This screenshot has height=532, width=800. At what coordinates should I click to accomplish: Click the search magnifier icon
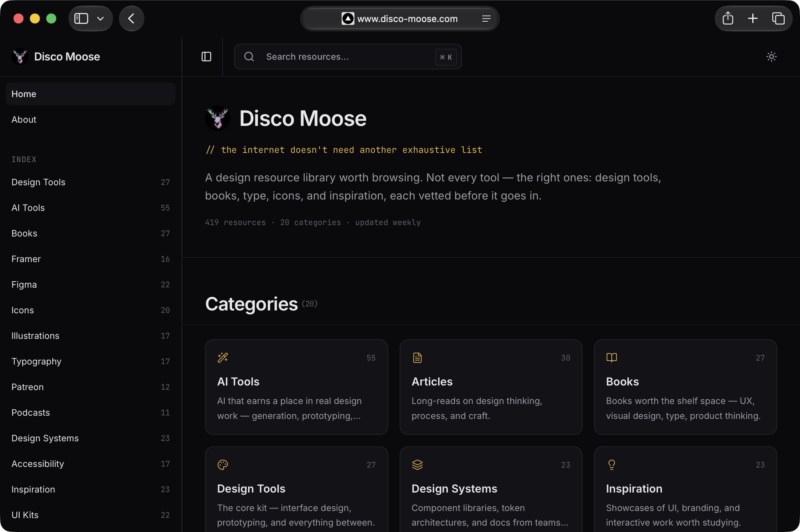coord(249,57)
